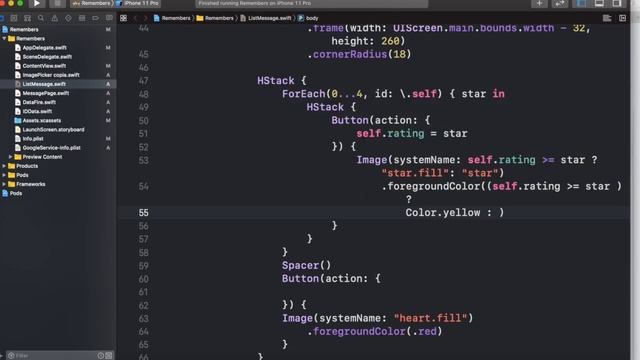
Task: Open the Project navigator tab icon
Action: (x=2, y=18)
